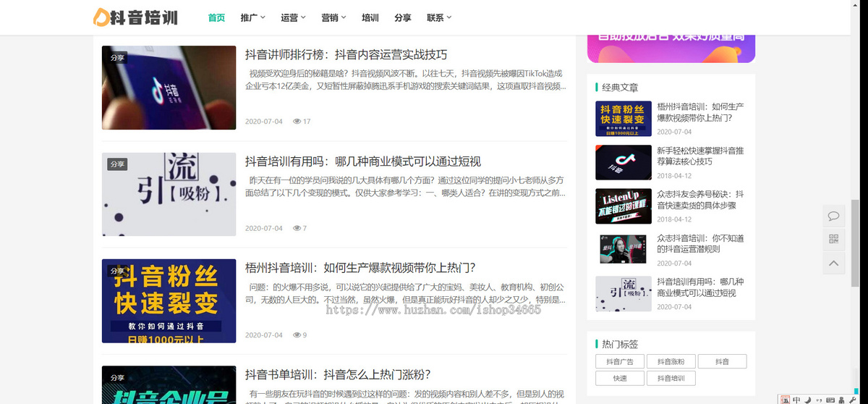Select the 抖音 tag
Screen dimensions: 868x404
click(x=722, y=361)
